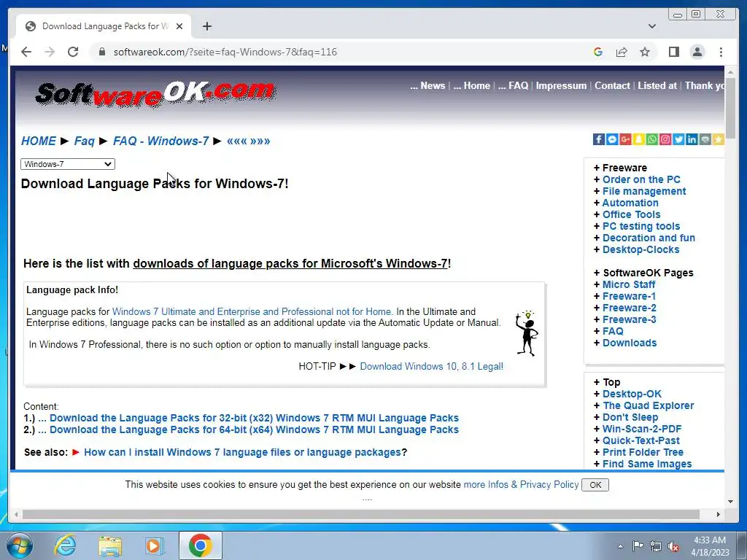The width and height of the screenshot is (747, 560).
Task: Open the Windows-7 category dropdown
Action: 68,164
